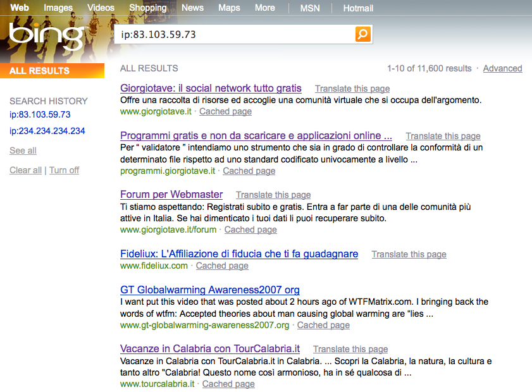This screenshot has width=532, height=392.
Task: Expand the More menu
Action: (x=265, y=8)
